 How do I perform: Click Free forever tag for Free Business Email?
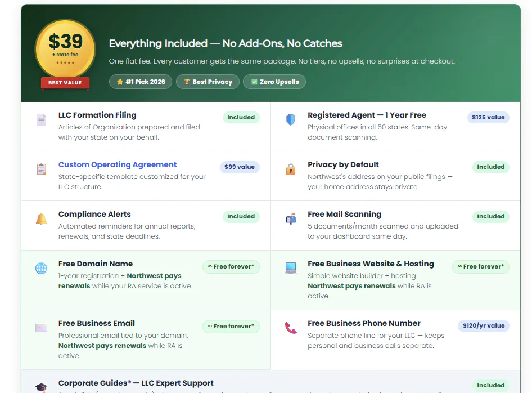231,327
